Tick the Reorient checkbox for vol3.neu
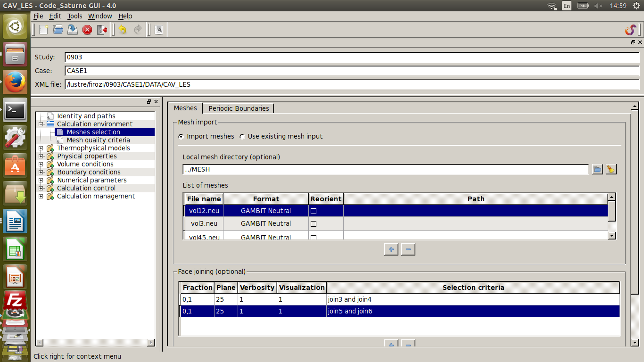644x362 pixels. tap(314, 224)
